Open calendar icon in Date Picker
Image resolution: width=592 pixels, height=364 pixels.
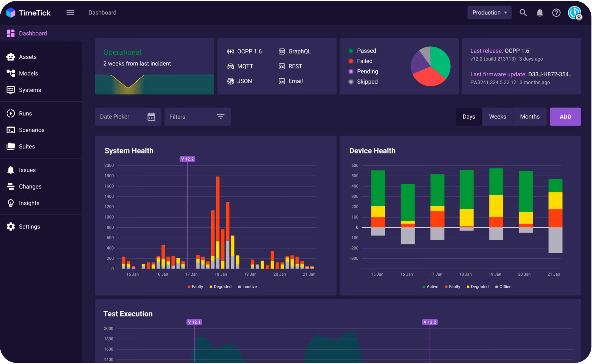(x=151, y=117)
